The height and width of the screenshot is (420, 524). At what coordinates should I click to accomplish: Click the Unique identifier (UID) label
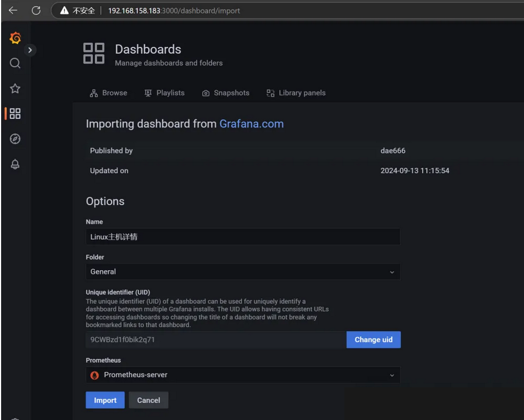[118, 292]
